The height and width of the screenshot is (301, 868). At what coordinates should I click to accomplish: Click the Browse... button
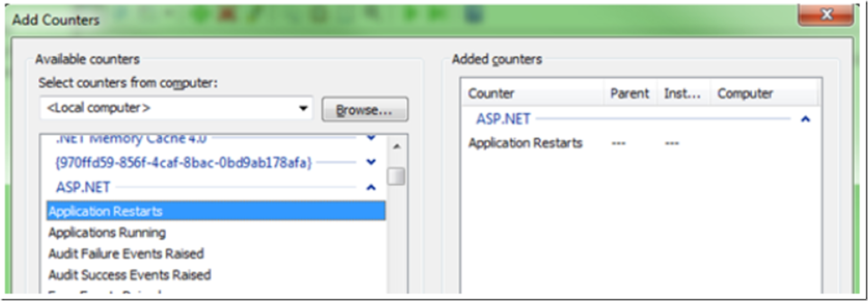point(364,110)
